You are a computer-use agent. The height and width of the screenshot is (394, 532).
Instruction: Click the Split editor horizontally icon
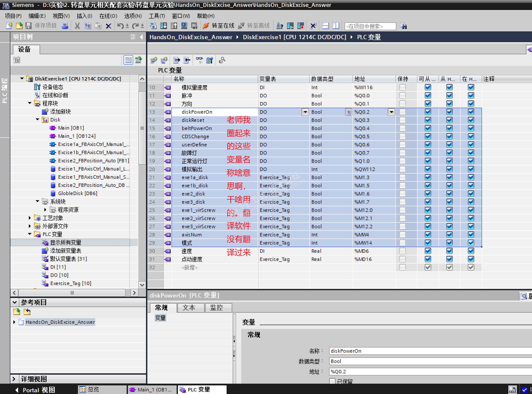coord(325,26)
